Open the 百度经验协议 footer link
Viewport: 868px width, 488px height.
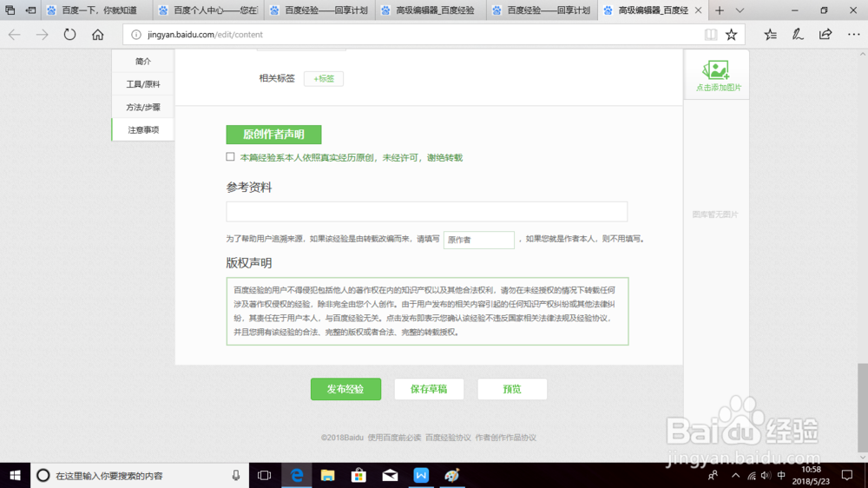coord(448,438)
